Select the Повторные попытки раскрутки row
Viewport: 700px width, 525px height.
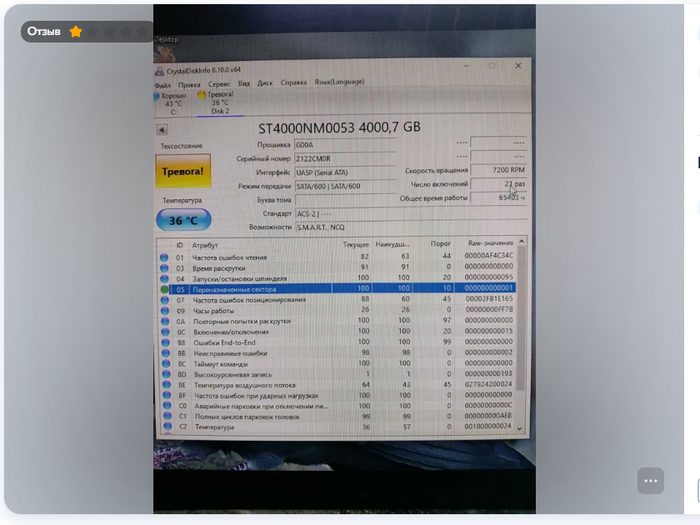[x=338, y=321]
